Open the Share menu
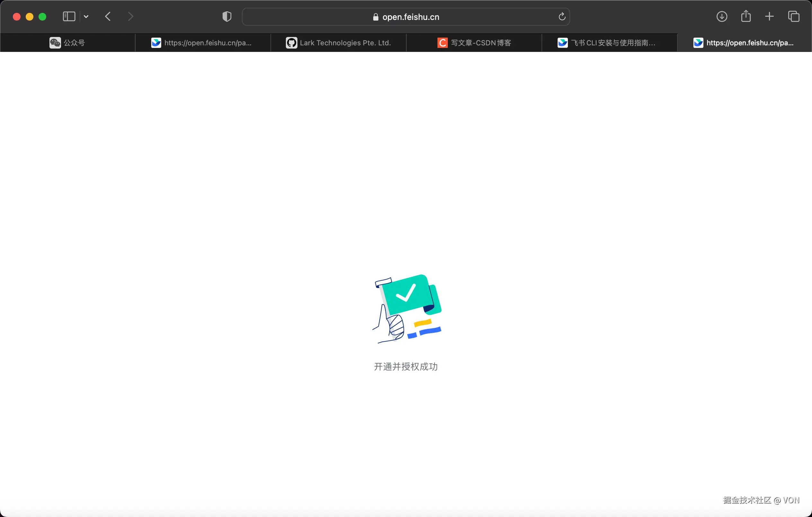 coord(746,16)
